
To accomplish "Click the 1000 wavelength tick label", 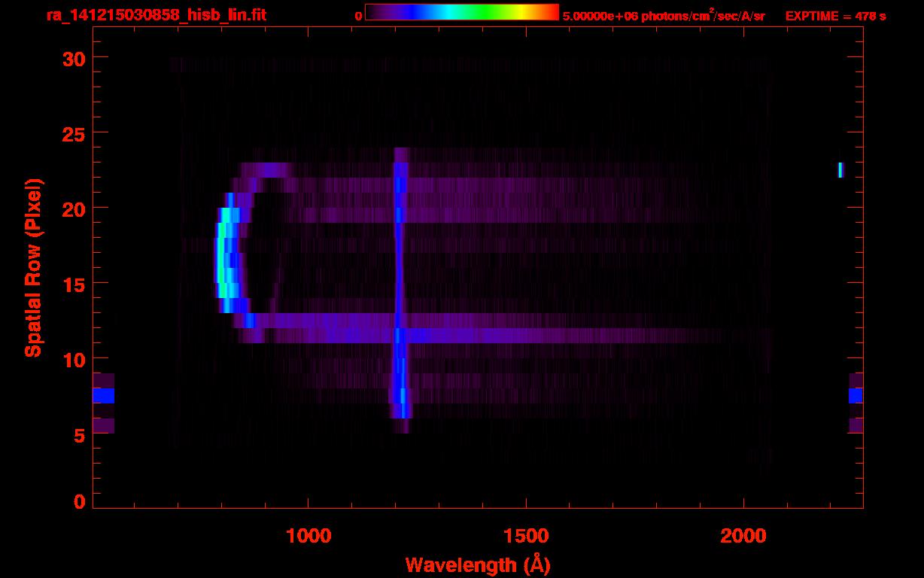I will click(309, 536).
